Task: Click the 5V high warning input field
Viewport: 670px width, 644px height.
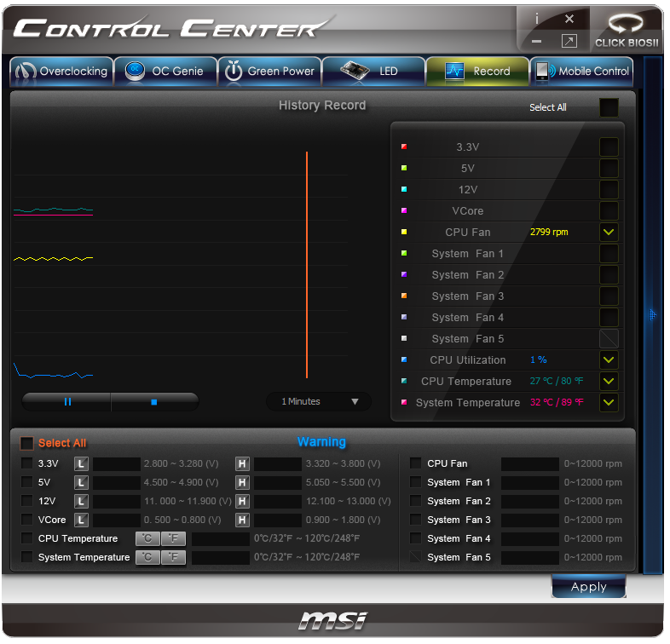Action: point(278,483)
